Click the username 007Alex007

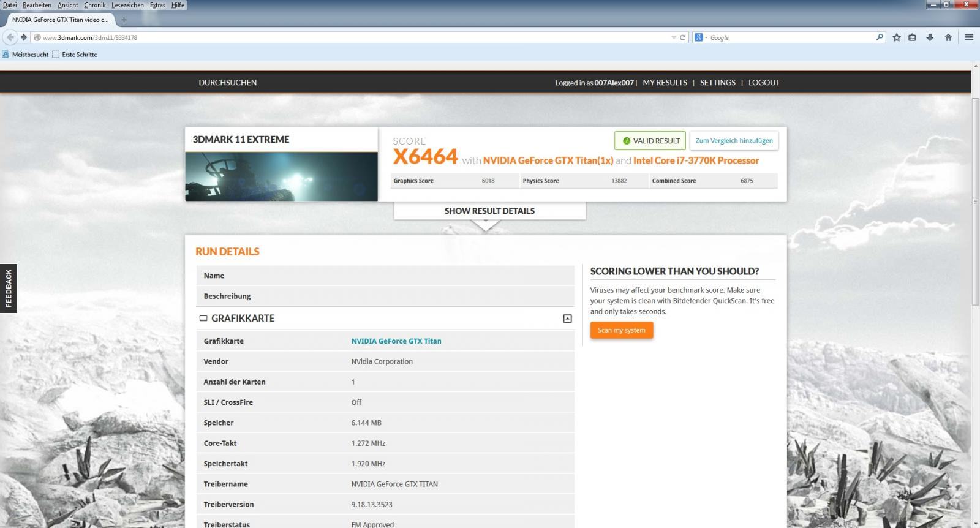(614, 83)
